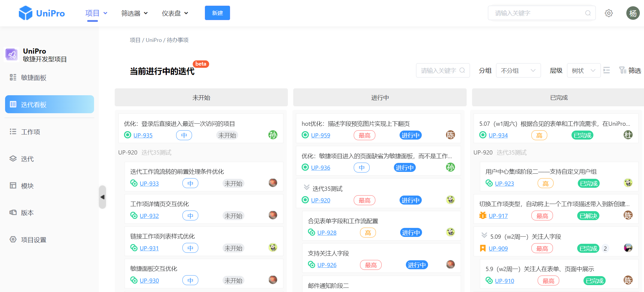Image resolution: width=644 pixels, height=292 pixels.
Task: Collapse the sidebar with arrow handle
Action: click(x=102, y=197)
